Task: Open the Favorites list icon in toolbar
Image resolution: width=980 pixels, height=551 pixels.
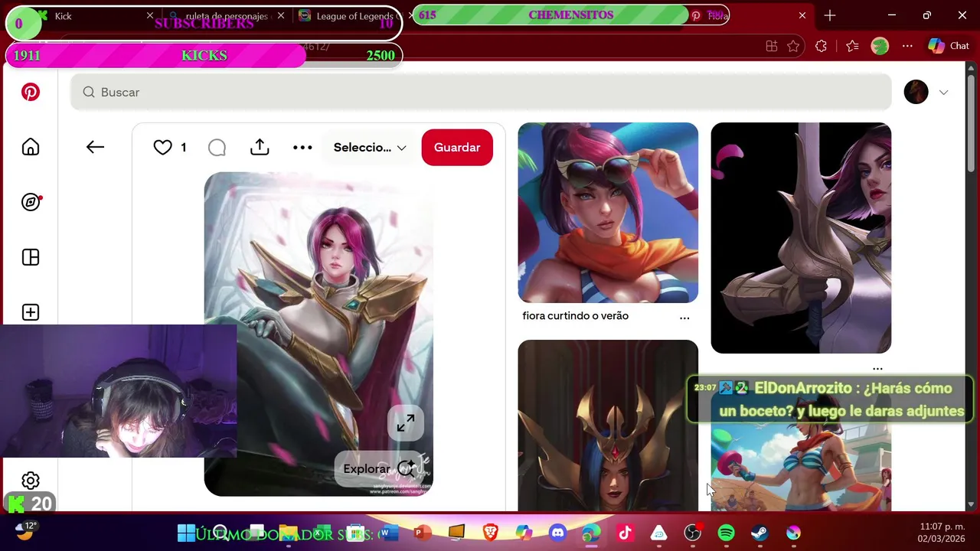Action: pyautogui.click(x=852, y=46)
